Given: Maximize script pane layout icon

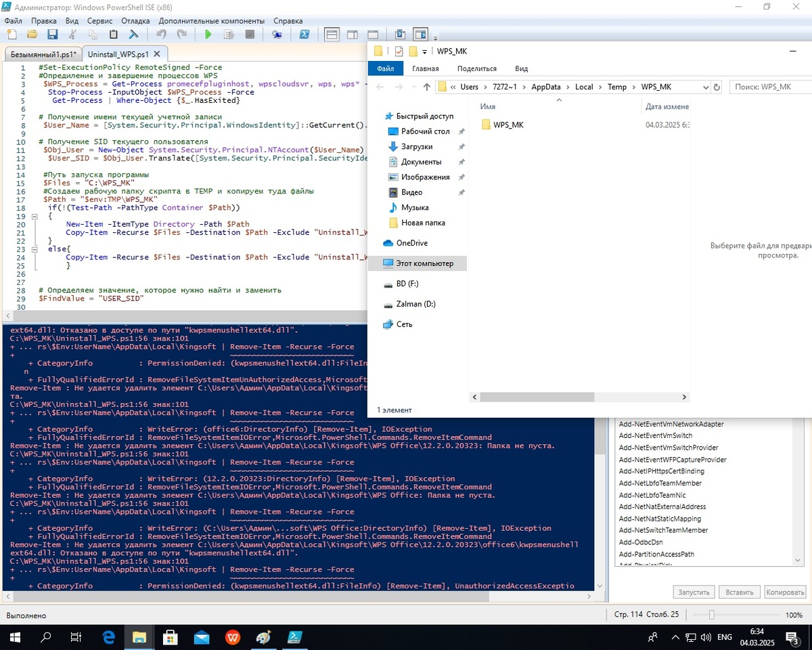Looking at the screenshot, I should click(373, 34).
